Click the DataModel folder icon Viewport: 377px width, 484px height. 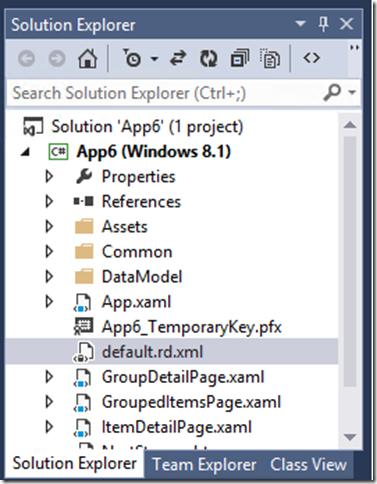pos(84,276)
